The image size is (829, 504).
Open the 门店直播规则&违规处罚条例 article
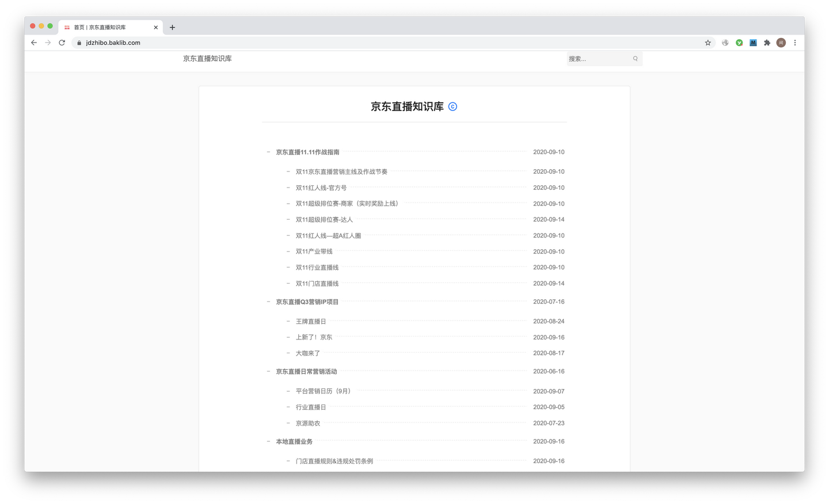coord(334,461)
